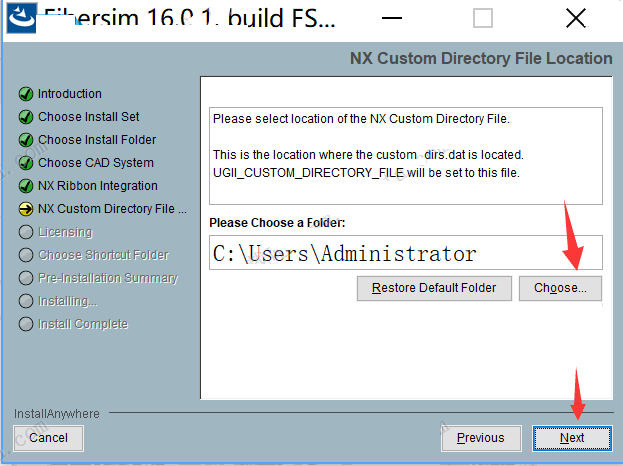Screen dimensions: 623x466
Task: Click the checkmark icon next to Choose CAD System
Action: 26,163
